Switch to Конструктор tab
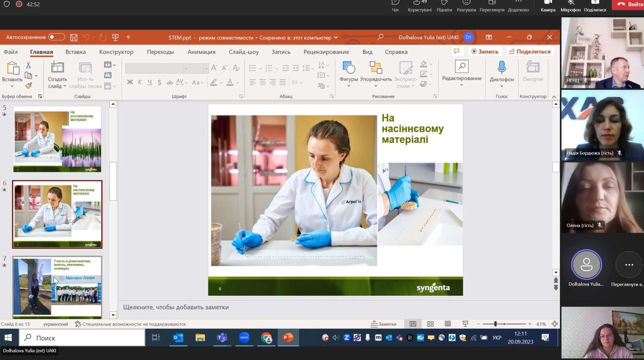644x360 pixels. [x=116, y=52]
